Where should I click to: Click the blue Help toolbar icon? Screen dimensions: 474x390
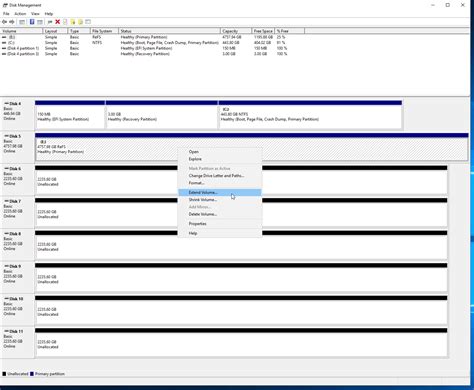pyautogui.click(x=32, y=22)
